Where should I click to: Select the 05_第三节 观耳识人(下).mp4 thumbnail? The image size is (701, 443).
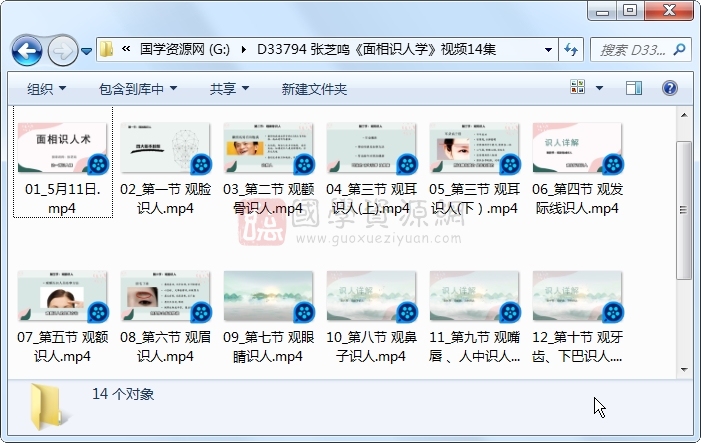pyautogui.click(x=474, y=148)
